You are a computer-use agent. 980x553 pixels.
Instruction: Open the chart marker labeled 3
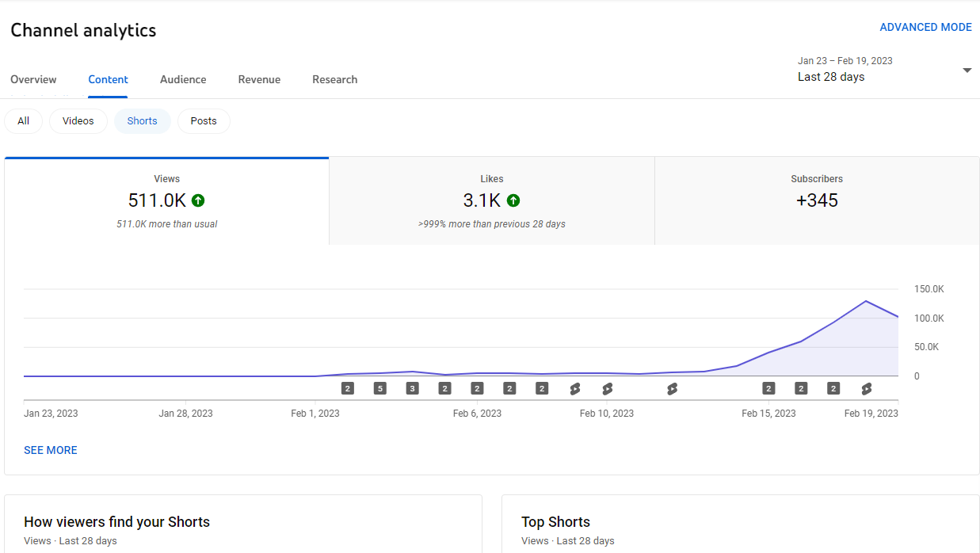pos(412,388)
